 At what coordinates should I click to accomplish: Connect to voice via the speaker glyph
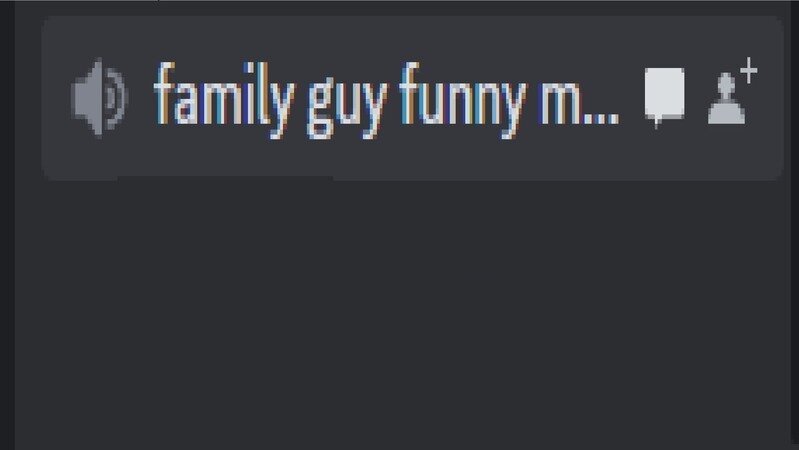pyautogui.click(x=99, y=97)
